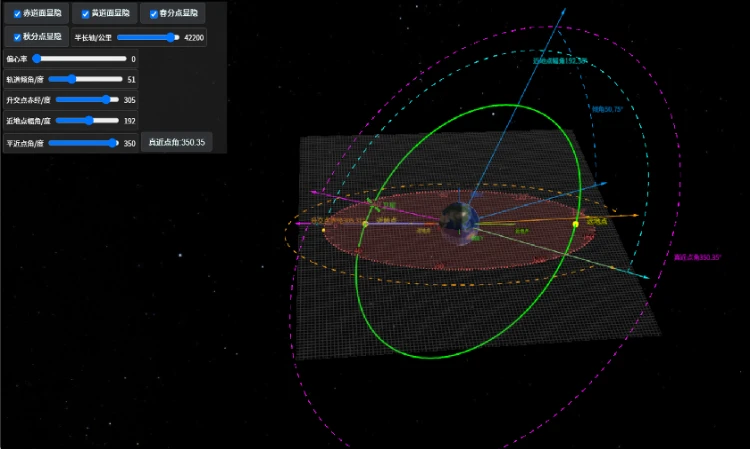Click the 升交点赤经/度 slider
Image resolution: width=750 pixels, height=450 pixels.
(87, 99)
